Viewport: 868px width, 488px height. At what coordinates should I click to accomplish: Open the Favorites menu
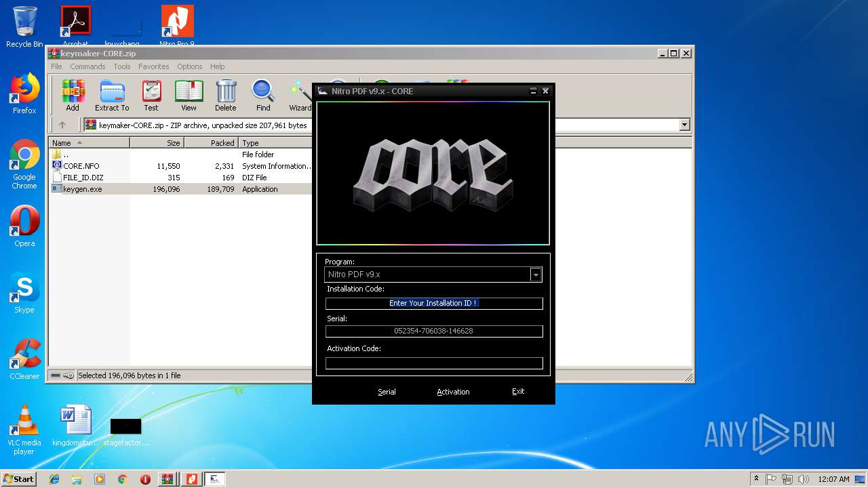(154, 66)
